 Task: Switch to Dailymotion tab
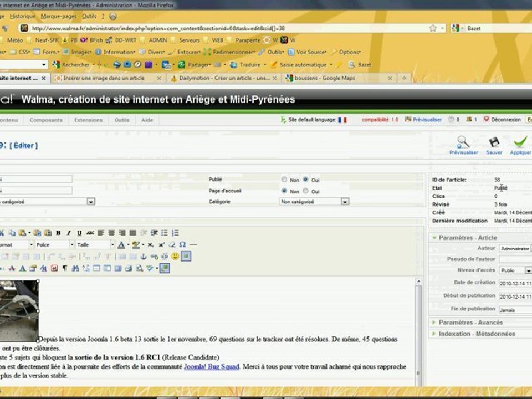pyautogui.click(x=224, y=78)
